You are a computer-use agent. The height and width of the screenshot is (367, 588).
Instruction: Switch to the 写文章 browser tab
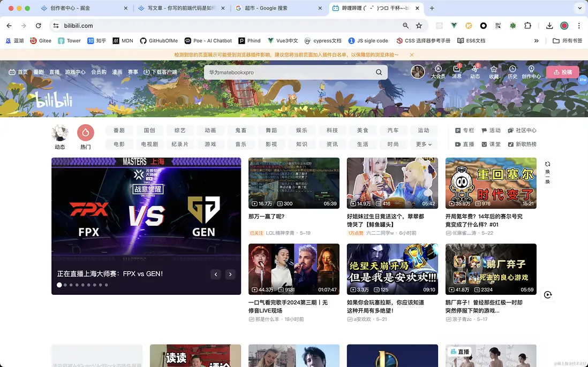(x=181, y=8)
